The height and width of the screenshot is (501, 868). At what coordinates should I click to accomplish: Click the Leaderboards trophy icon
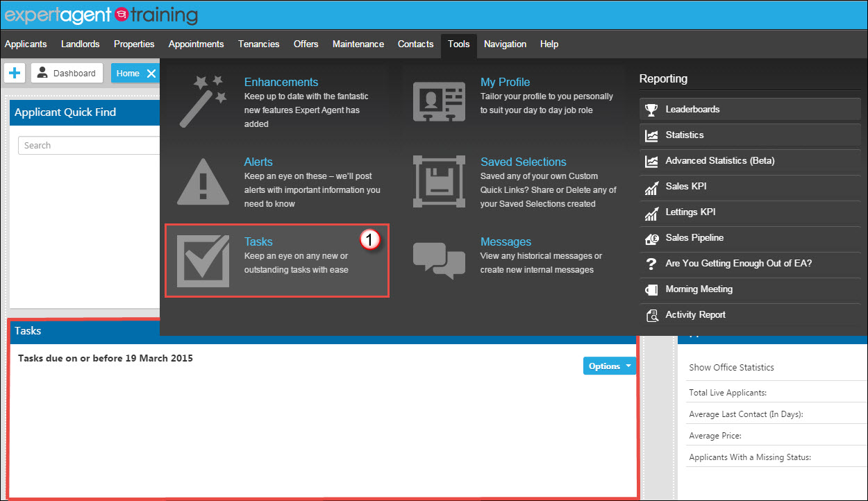(651, 109)
